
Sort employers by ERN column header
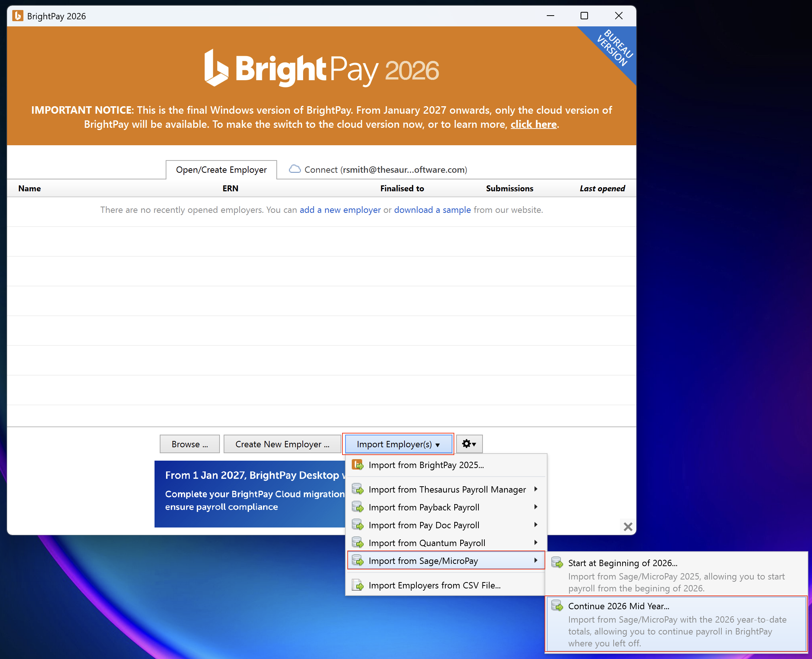pos(230,188)
